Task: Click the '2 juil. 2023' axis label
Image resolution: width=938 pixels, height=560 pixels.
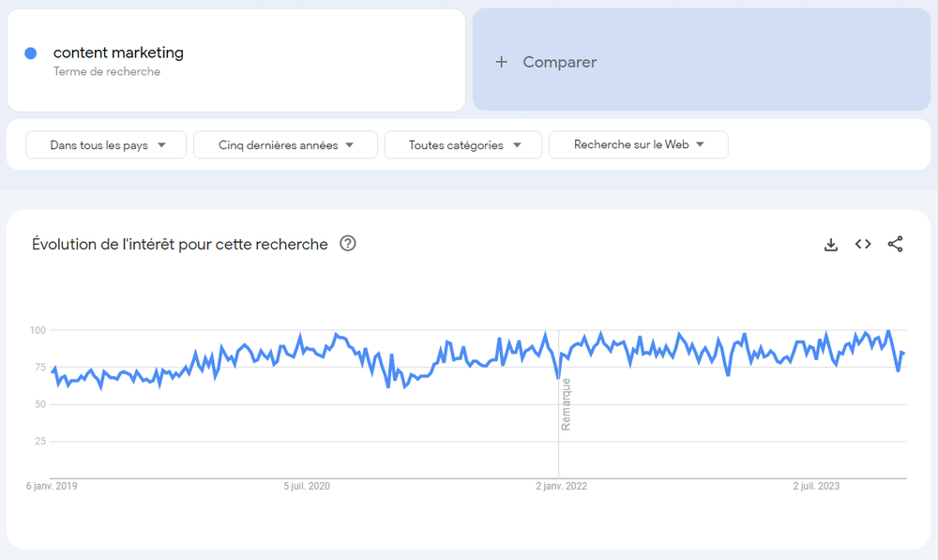Action: click(x=816, y=486)
